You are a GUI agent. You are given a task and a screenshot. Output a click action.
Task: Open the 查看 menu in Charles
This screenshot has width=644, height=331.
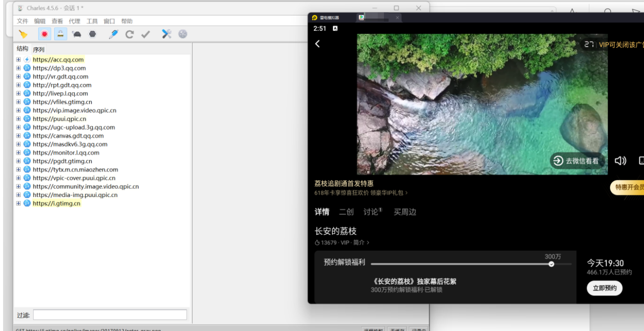[x=57, y=21]
